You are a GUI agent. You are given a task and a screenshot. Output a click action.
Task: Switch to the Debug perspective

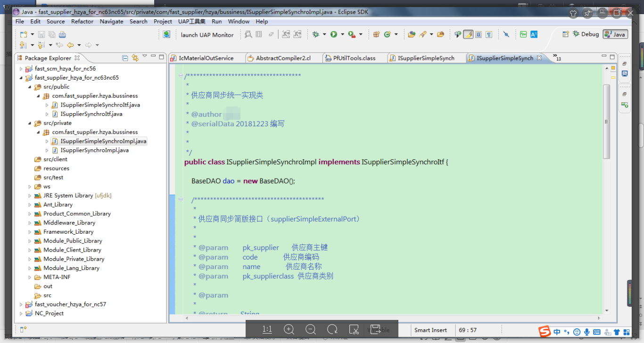[586, 34]
